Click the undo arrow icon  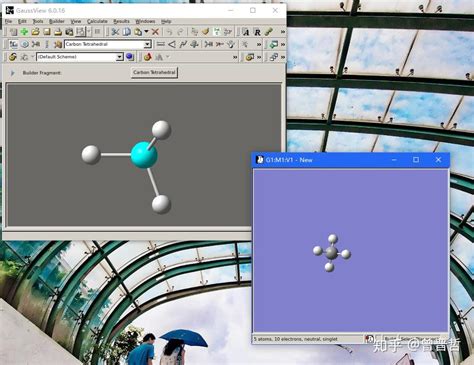pyautogui.click(x=169, y=32)
